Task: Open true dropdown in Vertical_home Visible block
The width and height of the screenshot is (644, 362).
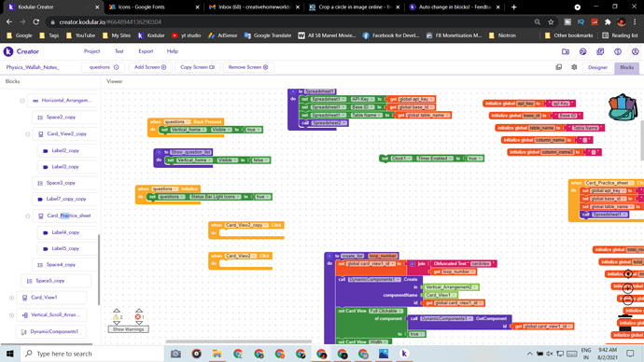Action: pyautogui.click(x=253, y=130)
